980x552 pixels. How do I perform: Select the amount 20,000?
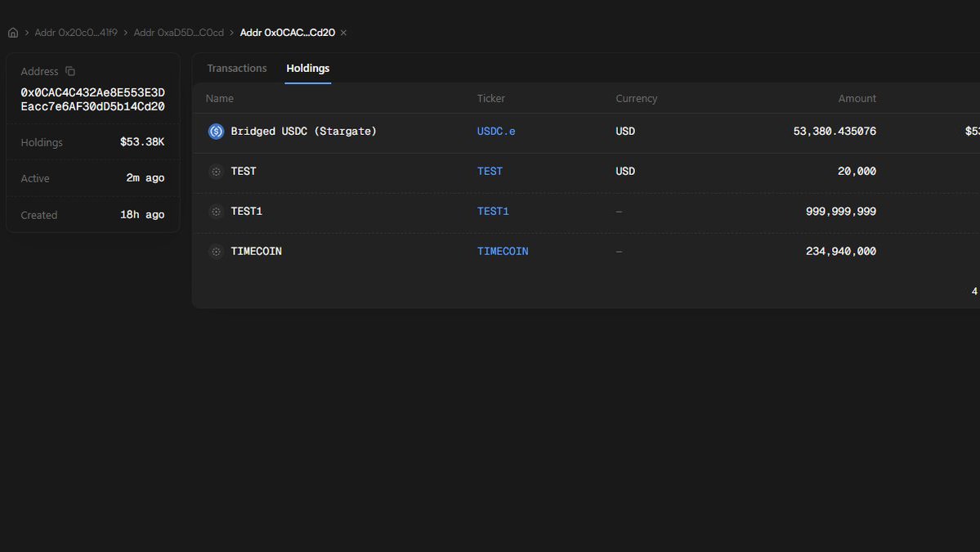tap(857, 171)
